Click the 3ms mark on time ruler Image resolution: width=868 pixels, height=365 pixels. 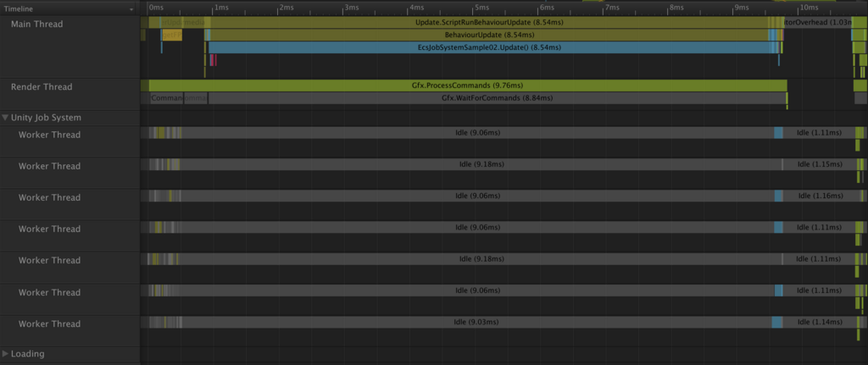352,8
